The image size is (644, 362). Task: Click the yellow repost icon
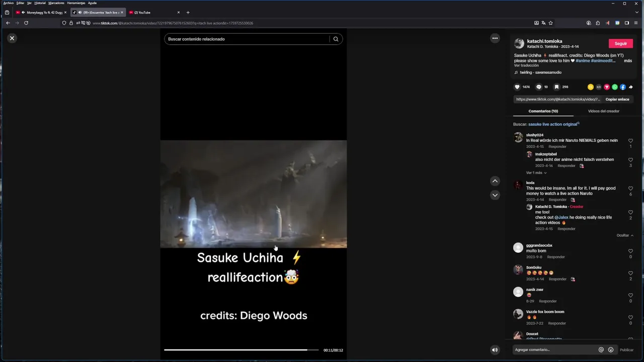point(591,87)
